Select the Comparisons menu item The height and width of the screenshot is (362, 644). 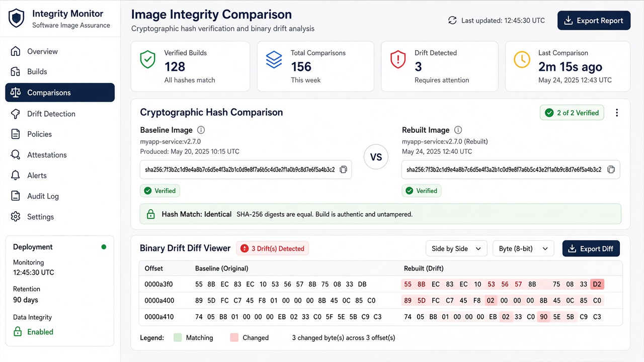tap(60, 93)
